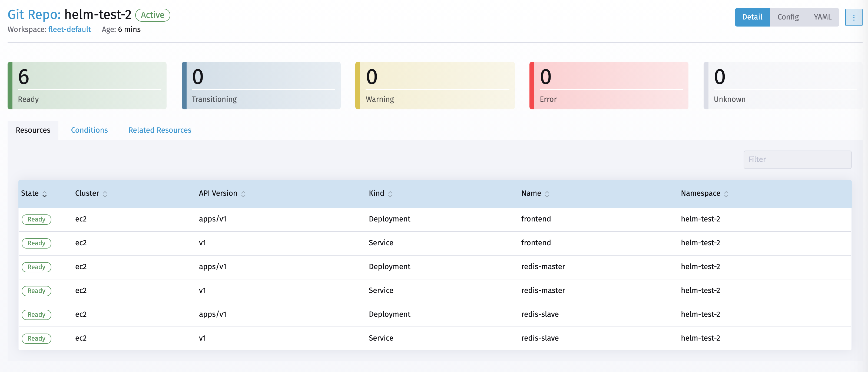Open the Config view
The width and height of the screenshot is (868, 372).
788,17
